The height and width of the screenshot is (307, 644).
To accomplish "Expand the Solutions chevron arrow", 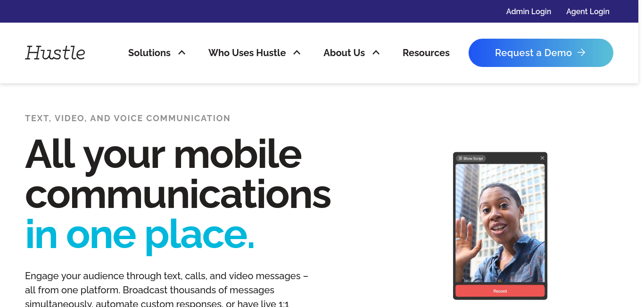I will pos(182,53).
